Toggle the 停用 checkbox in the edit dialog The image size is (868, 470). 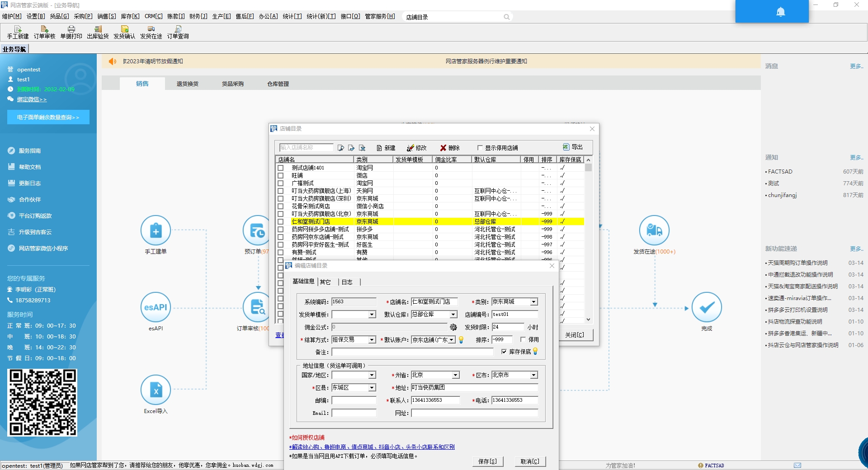tap(523, 339)
